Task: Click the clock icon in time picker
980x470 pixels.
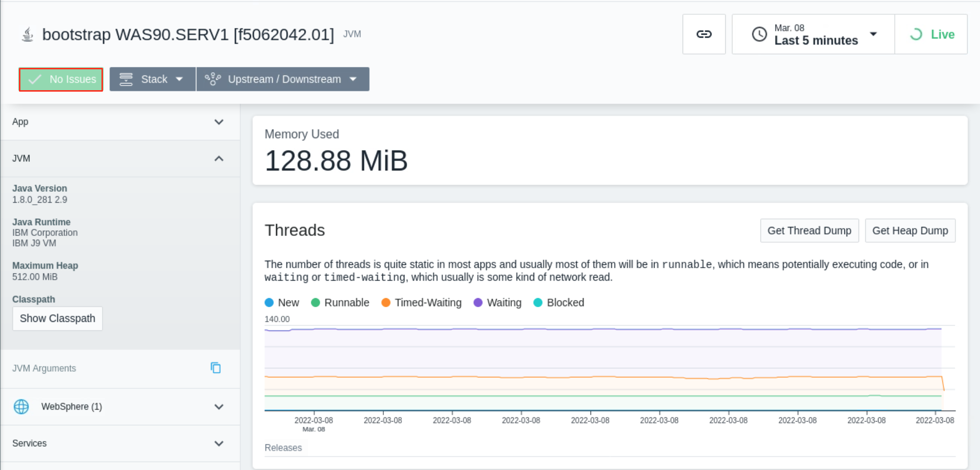Action: (759, 34)
